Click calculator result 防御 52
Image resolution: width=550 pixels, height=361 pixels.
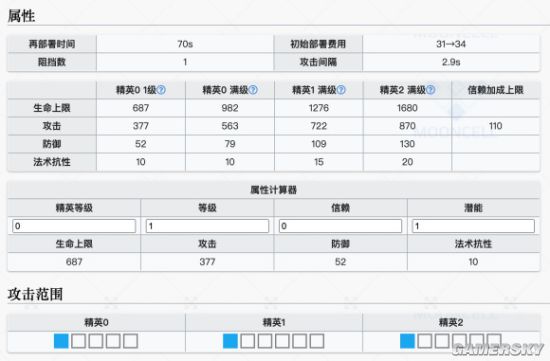click(x=340, y=262)
